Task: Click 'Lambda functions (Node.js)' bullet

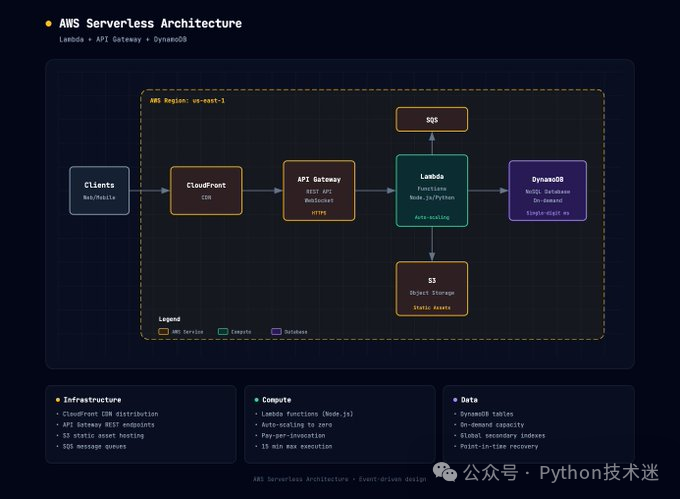Action: (307, 414)
